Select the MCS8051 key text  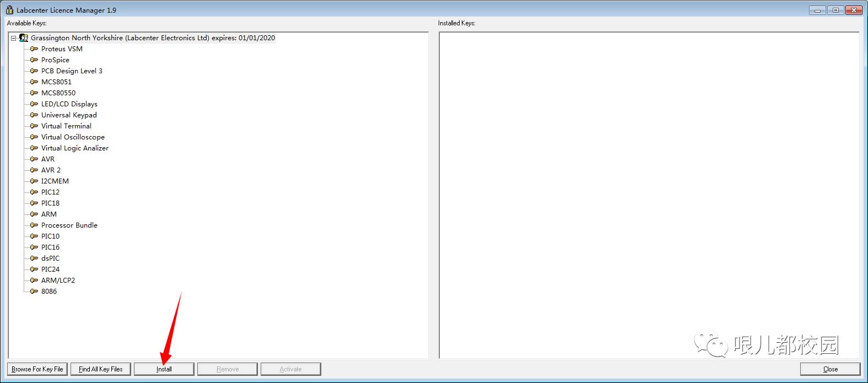pos(56,82)
